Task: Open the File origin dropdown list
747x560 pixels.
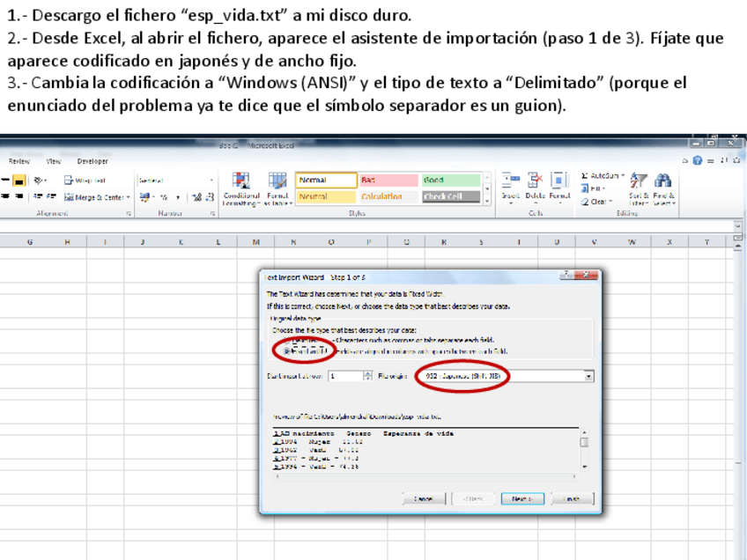Action: pyautogui.click(x=588, y=376)
